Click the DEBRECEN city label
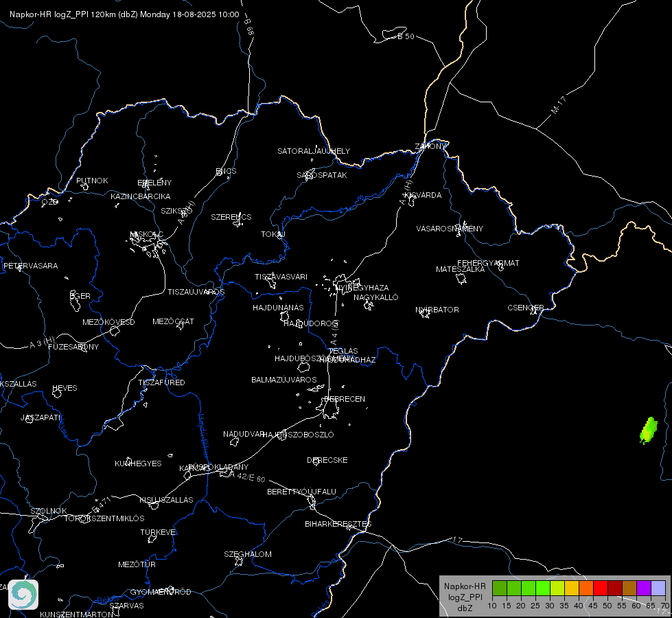Screen dimensions: 672x618 [345, 399]
